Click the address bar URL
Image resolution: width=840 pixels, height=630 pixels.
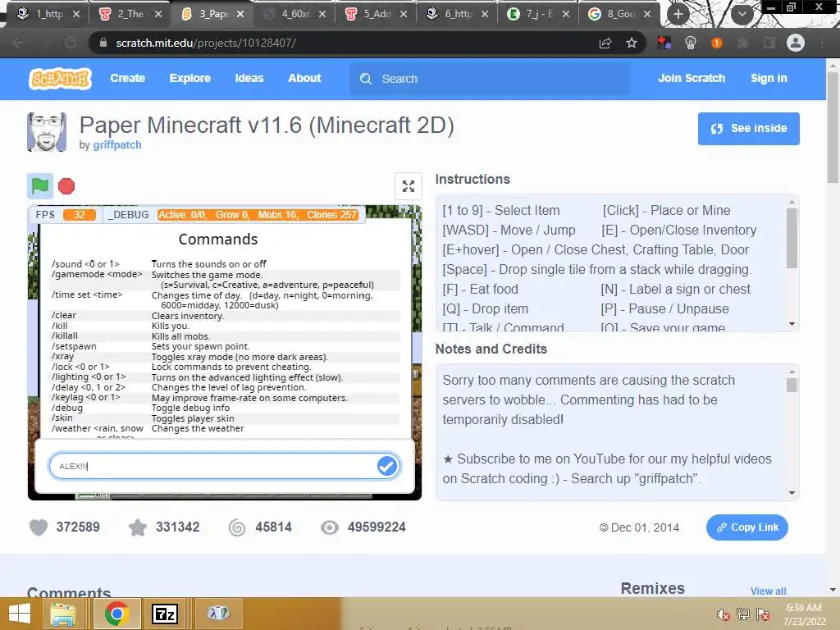206,43
